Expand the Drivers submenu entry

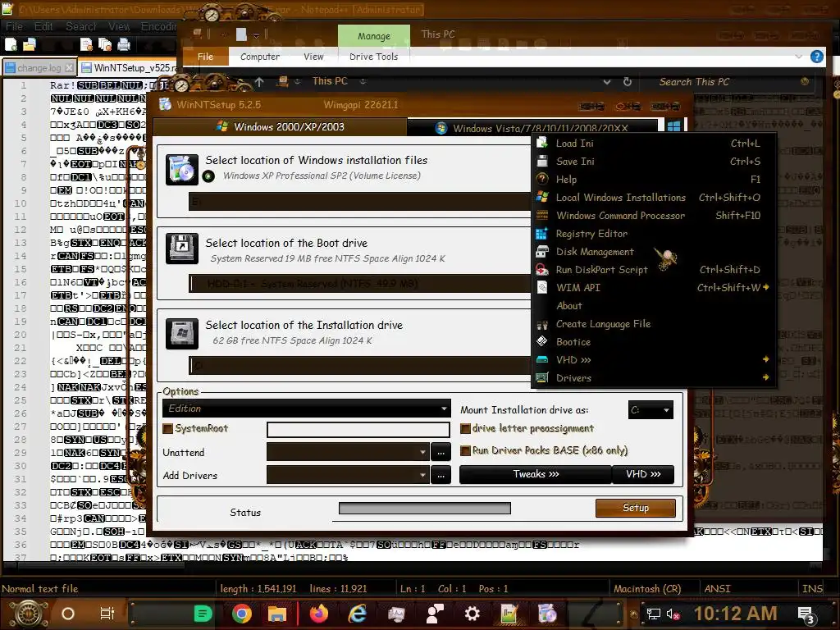pos(654,377)
